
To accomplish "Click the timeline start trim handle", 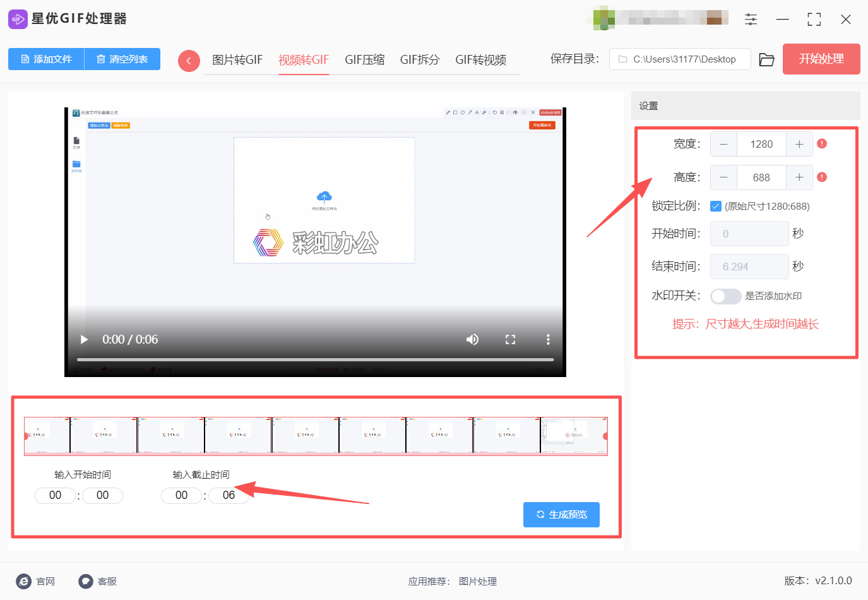I will pyautogui.click(x=26, y=436).
